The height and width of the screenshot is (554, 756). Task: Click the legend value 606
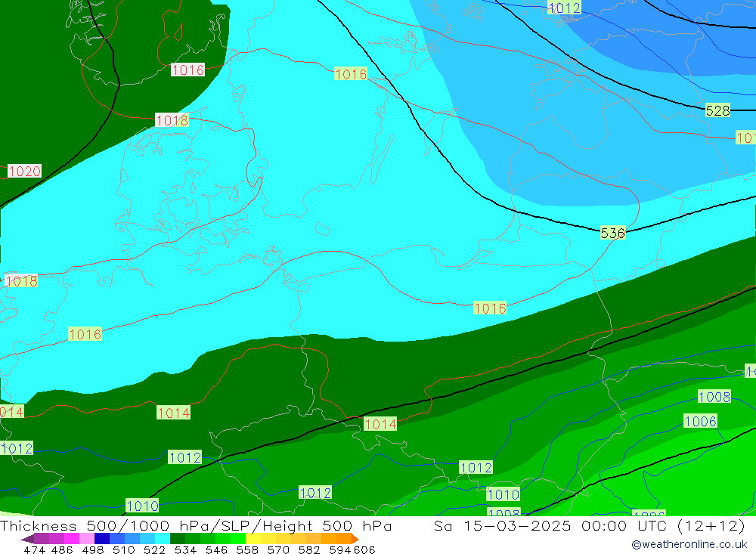364,549
